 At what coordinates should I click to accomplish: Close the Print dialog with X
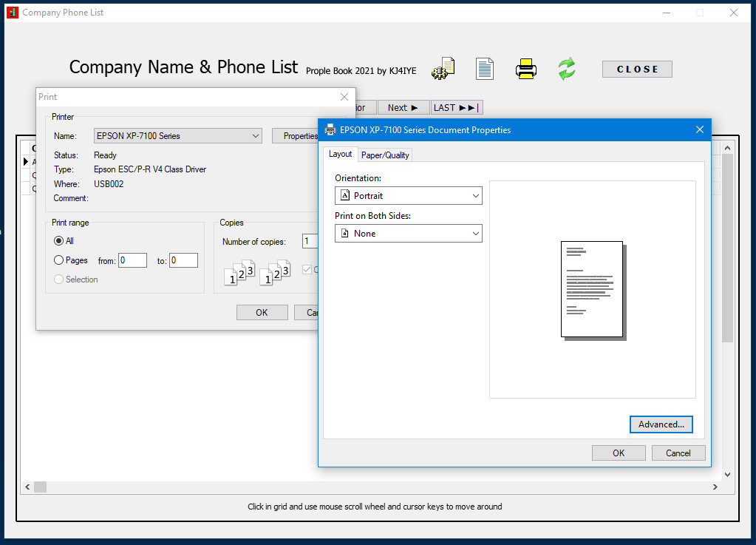point(344,97)
